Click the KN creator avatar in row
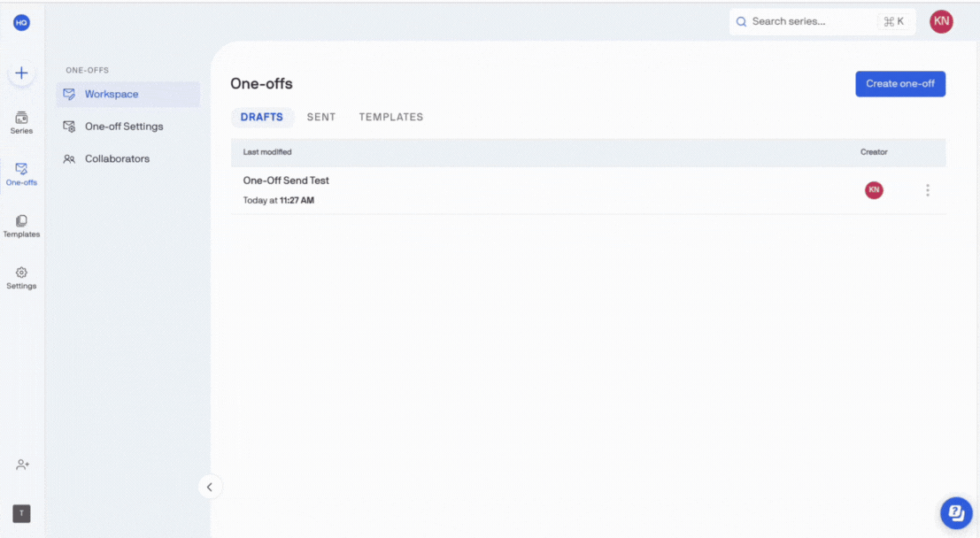This screenshot has height=538, width=980. point(874,190)
